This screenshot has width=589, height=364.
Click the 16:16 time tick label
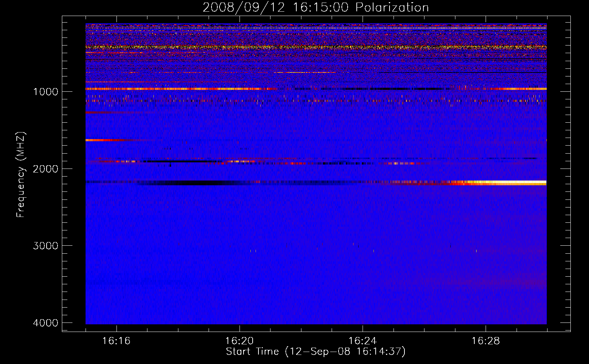click(x=116, y=341)
